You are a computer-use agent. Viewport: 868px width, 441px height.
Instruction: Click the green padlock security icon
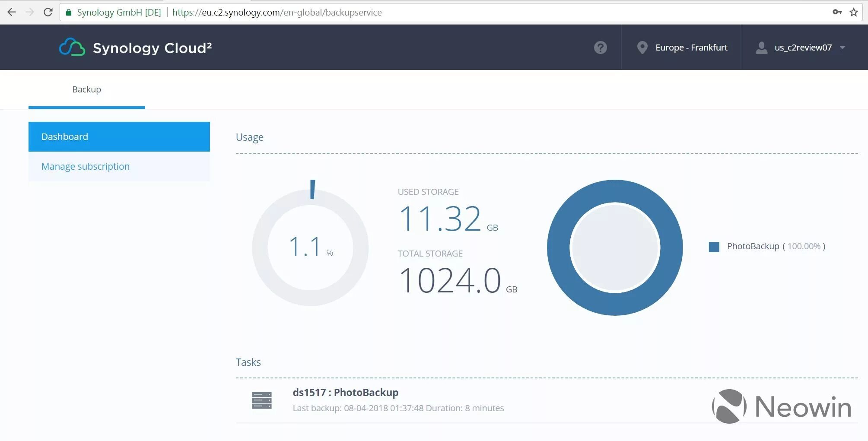[68, 12]
